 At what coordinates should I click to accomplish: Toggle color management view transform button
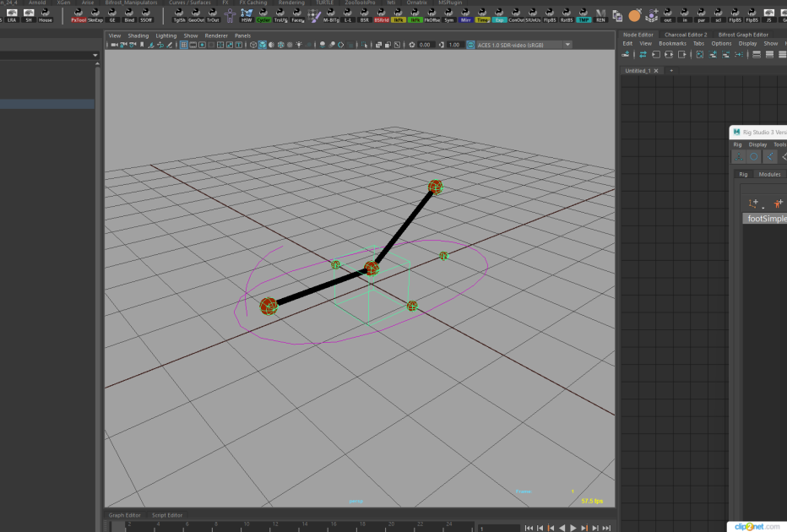pyautogui.click(x=471, y=45)
